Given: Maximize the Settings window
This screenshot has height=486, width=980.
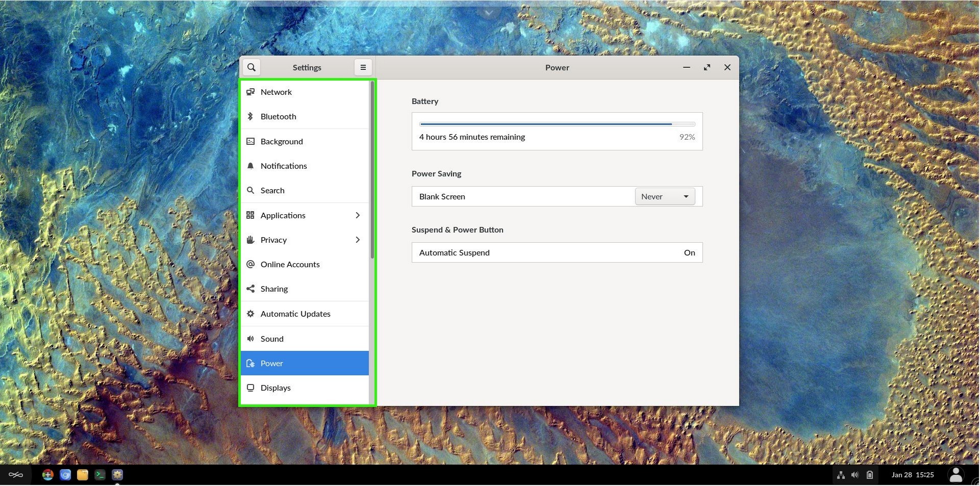Looking at the screenshot, I should (x=707, y=67).
